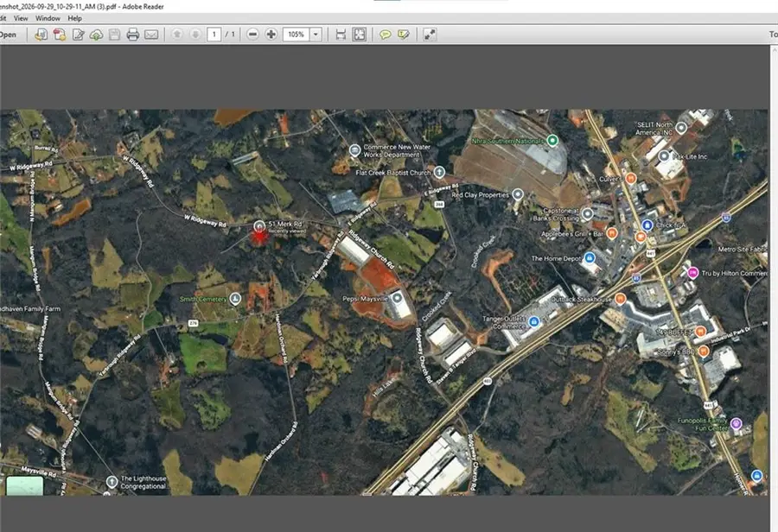Switch to Read Mode view
The height and width of the screenshot is (532, 778).
pyautogui.click(x=430, y=35)
